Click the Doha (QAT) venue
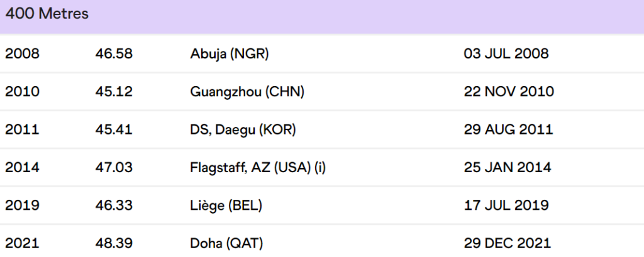 pyautogui.click(x=226, y=243)
